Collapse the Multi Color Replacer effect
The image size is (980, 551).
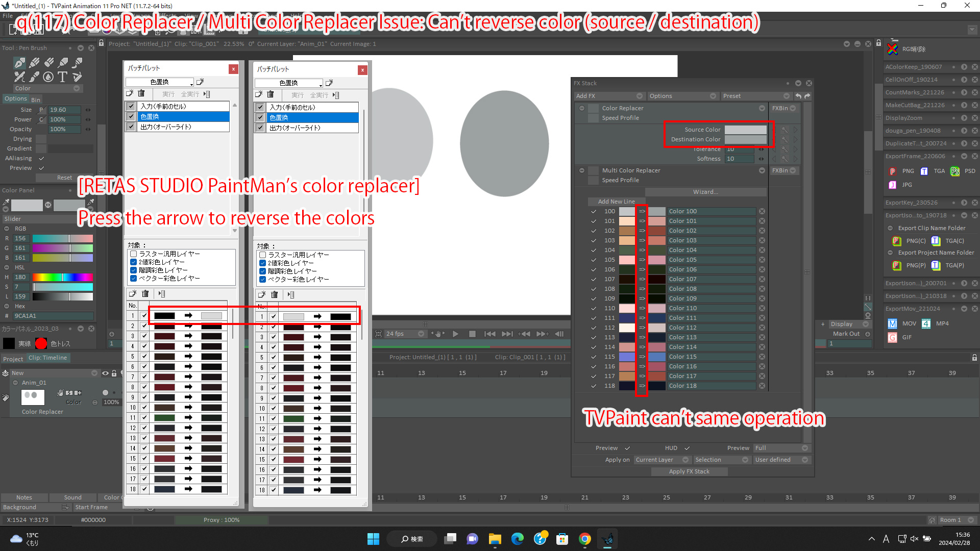pyautogui.click(x=582, y=170)
